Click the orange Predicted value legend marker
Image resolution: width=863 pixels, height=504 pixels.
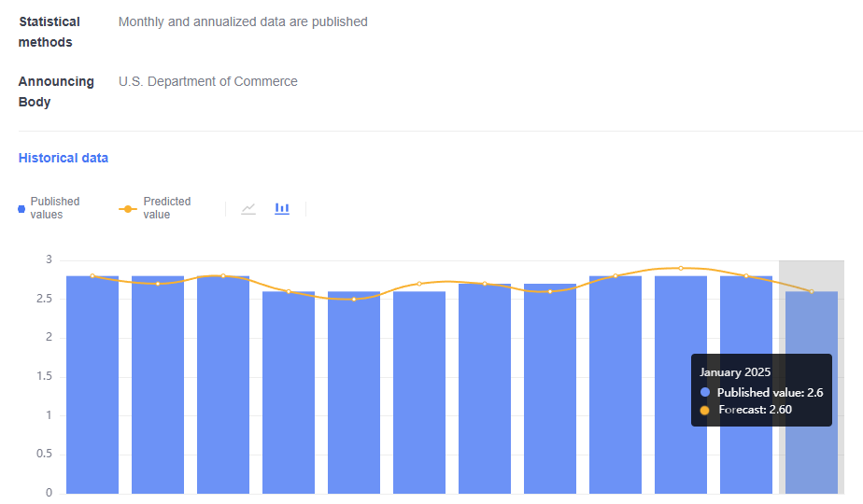tap(128, 209)
